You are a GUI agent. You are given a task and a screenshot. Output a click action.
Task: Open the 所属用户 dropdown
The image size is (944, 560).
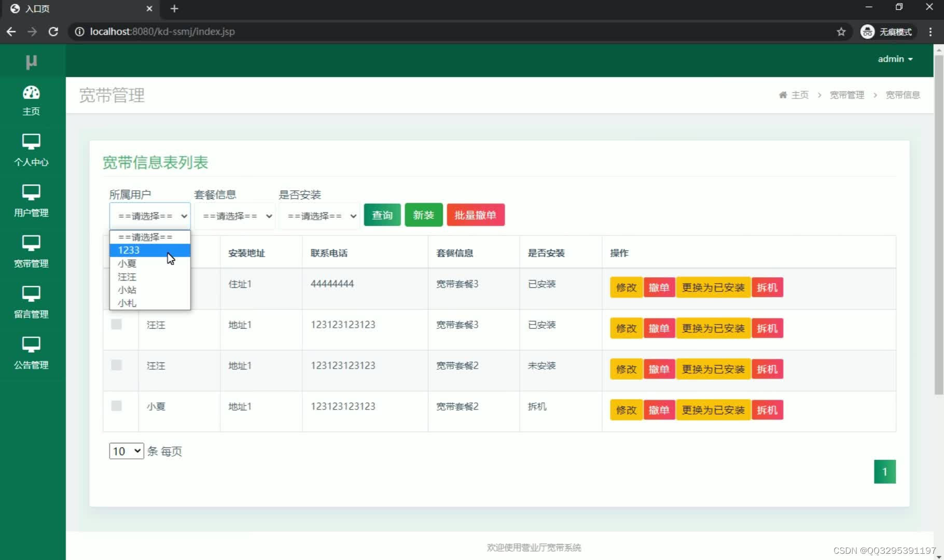click(150, 216)
